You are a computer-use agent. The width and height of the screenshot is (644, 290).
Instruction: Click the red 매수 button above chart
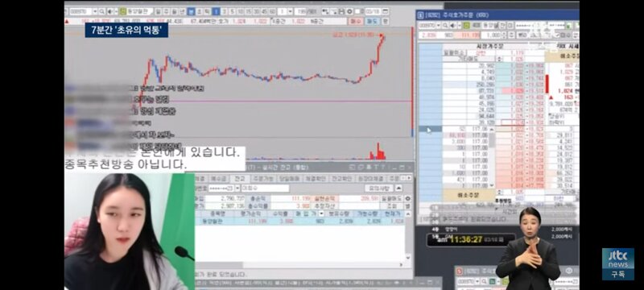pyautogui.click(x=356, y=20)
